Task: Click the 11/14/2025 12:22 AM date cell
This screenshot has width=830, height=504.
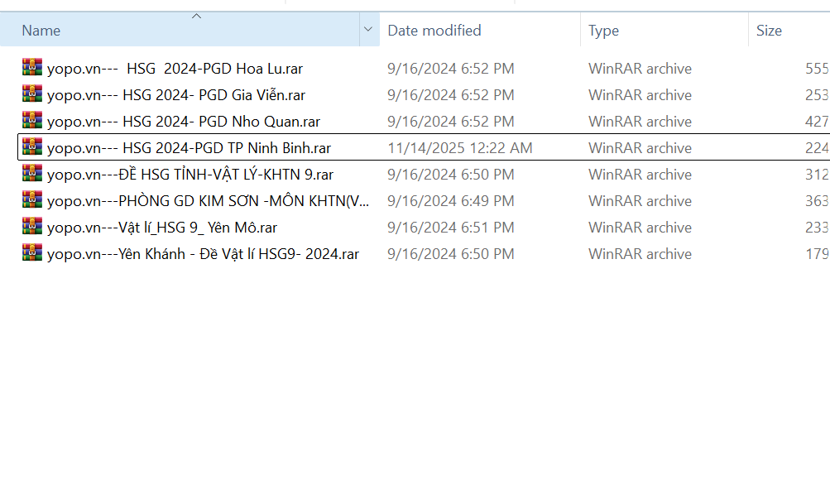Action: coord(460,148)
